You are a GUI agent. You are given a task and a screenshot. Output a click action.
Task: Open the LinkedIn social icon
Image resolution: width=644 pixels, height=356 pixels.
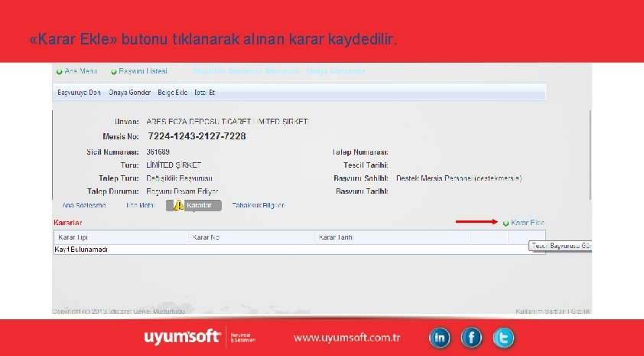coord(440,338)
